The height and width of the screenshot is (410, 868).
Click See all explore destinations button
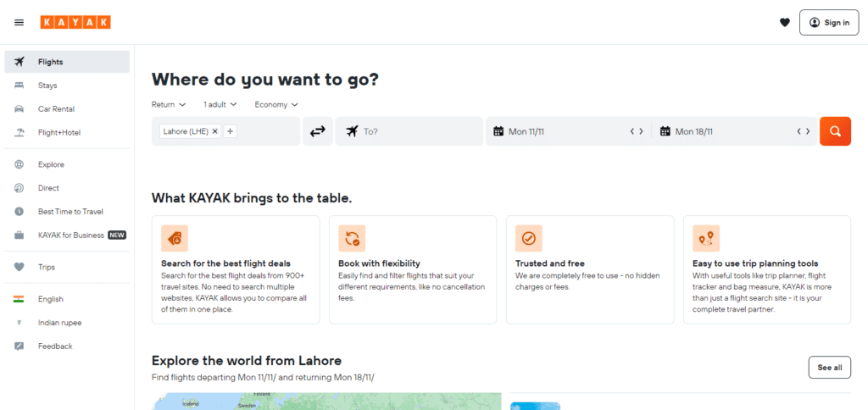click(829, 368)
